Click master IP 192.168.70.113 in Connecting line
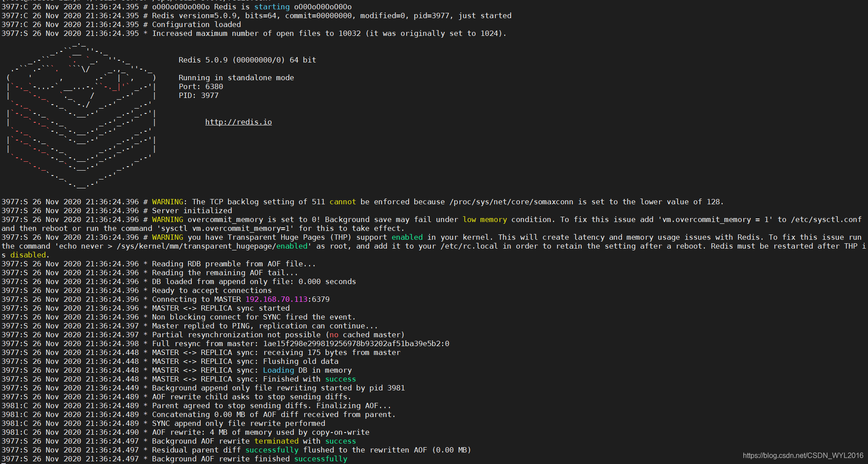This screenshot has height=464, width=868. click(276, 299)
